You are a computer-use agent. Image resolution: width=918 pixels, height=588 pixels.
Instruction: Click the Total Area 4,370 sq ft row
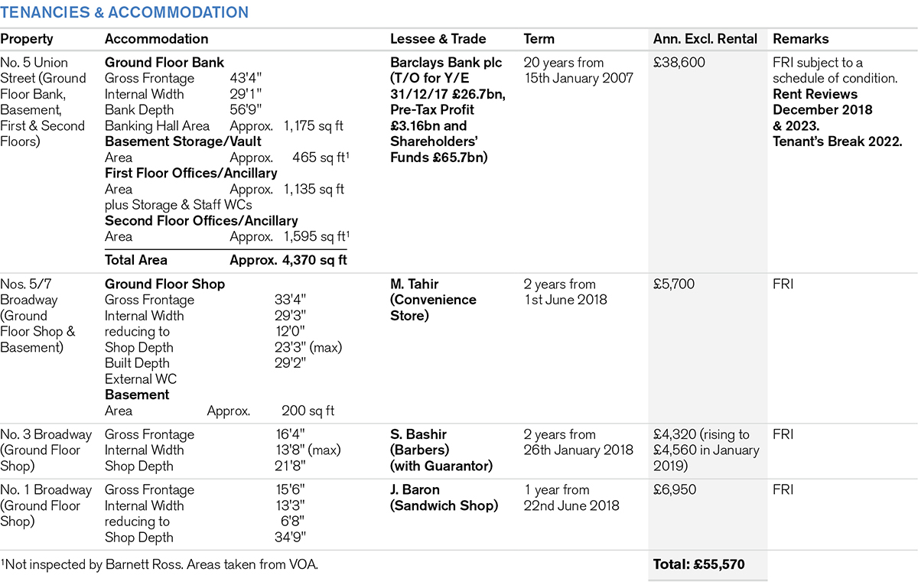[226, 260]
